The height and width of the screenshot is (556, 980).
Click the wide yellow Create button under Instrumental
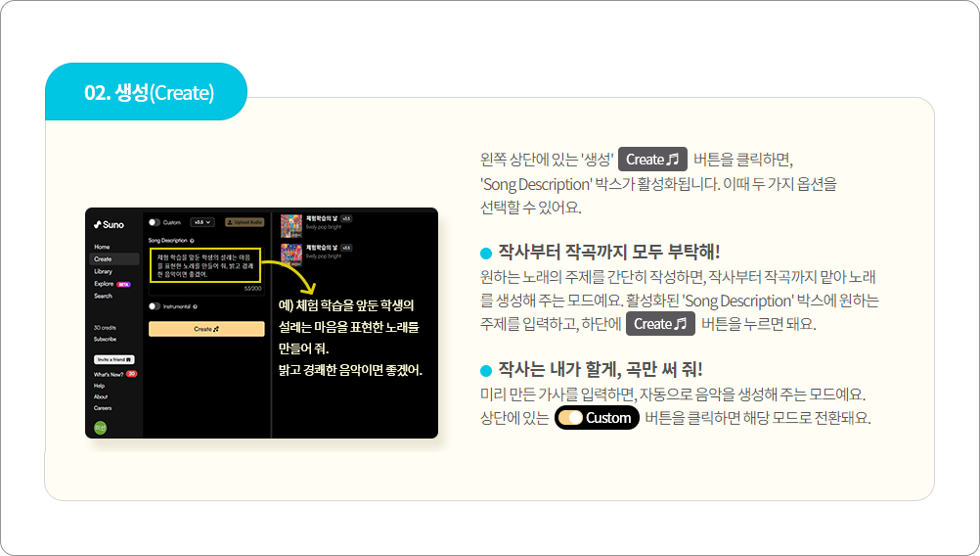[x=206, y=329]
